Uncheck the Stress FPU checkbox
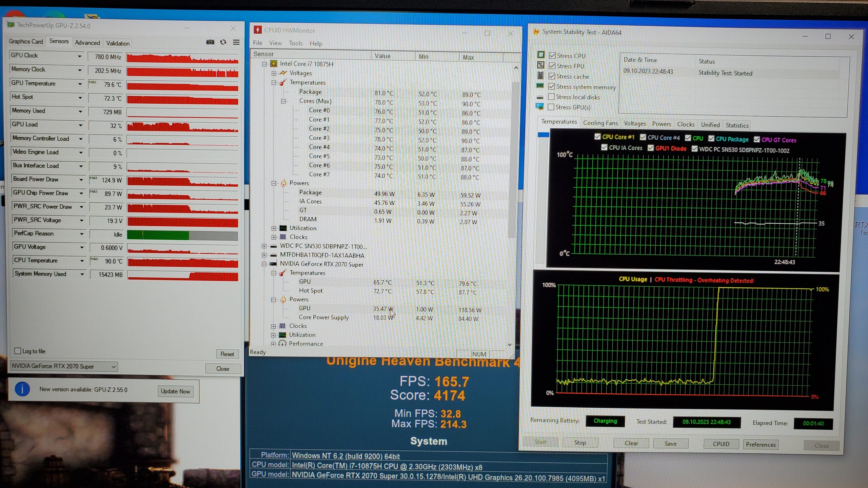The image size is (868, 488). (552, 66)
